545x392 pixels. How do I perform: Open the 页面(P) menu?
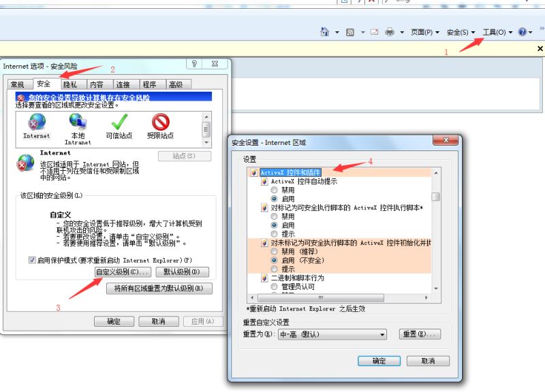pos(425,32)
